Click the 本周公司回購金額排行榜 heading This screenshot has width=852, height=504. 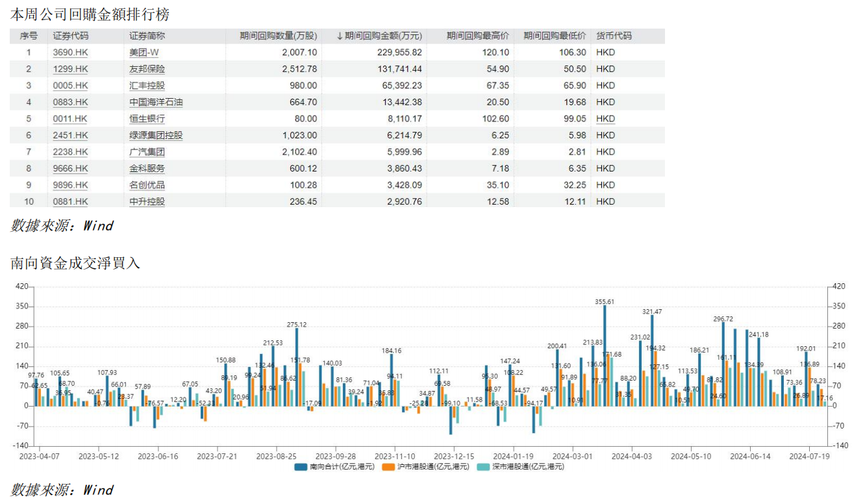(x=90, y=14)
